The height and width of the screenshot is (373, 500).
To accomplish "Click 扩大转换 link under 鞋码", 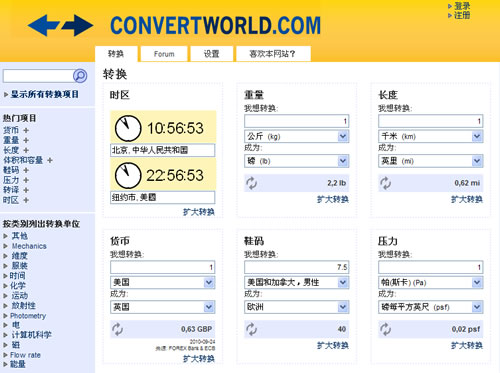I will [333, 346].
